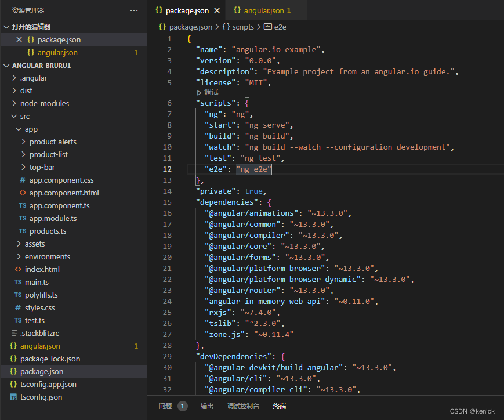Switch to the angular.json editor tab
Screen dimensions: 504x420
pos(262,10)
